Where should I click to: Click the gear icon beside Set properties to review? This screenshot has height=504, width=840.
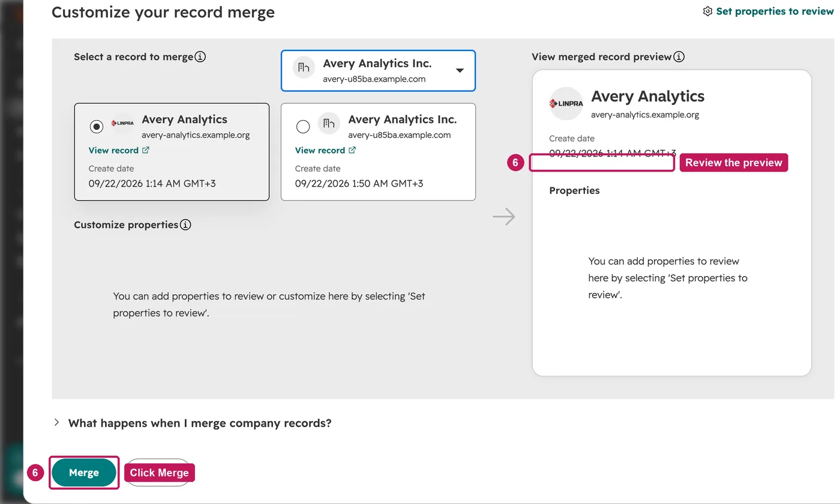coord(707,11)
